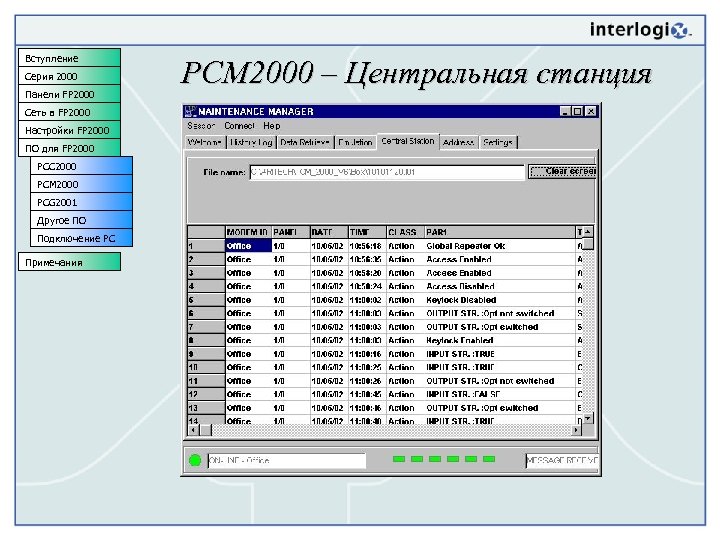The image size is (720, 540).
Task: Switch to the Settings tab
Action: coord(498,142)
